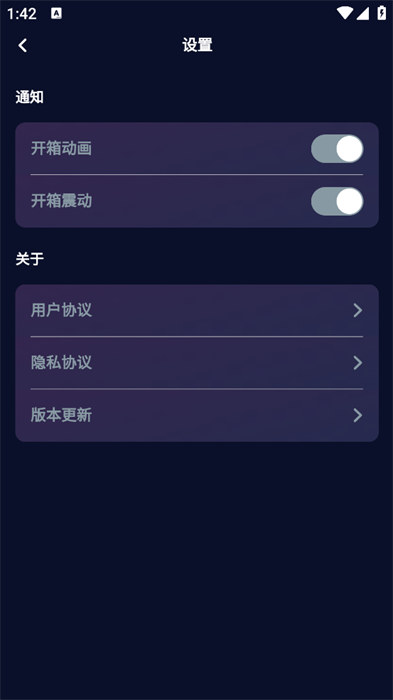The height and width of the screenshot is (700, 393).
Task: Tap the white knob of 开箱震动 switch
Action: coord(349,201)
